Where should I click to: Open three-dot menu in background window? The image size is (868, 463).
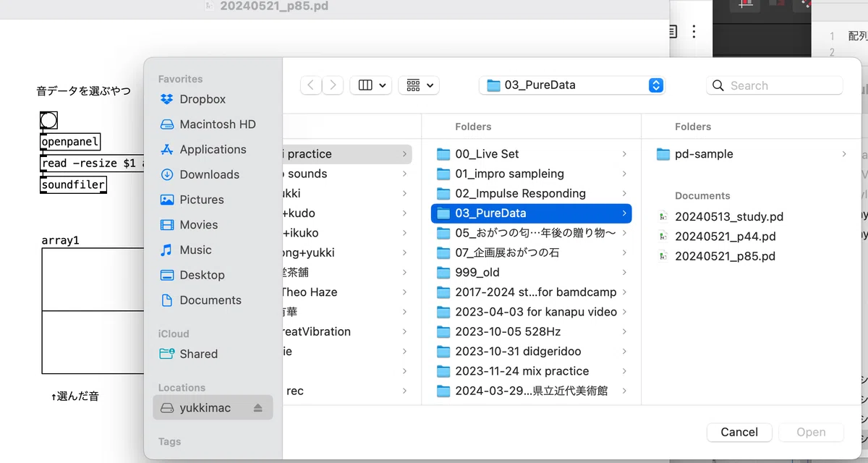pyautogui.click(x=694, y=31)
